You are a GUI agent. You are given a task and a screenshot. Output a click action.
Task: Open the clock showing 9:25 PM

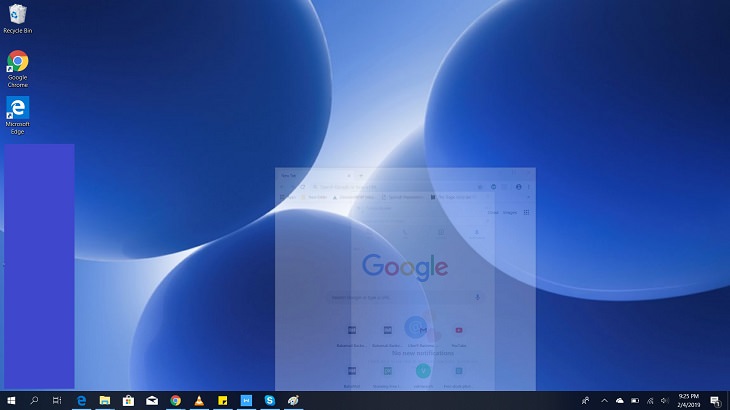pos(689,400)
